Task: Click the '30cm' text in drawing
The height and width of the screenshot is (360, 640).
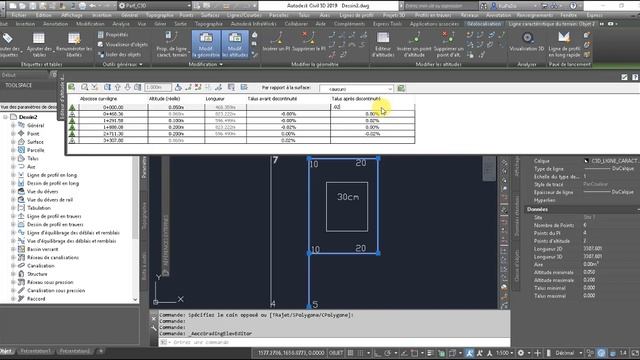Action: click(x=348, y=197)
